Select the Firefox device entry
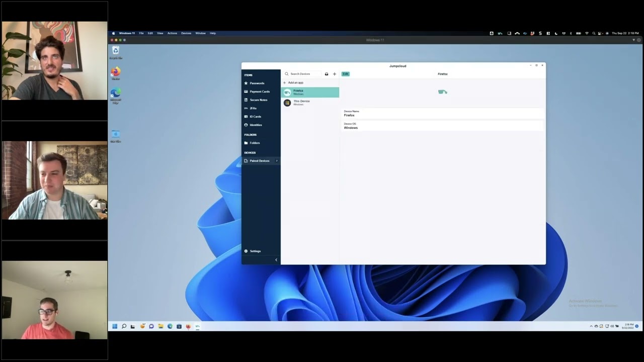Image resolution: width=644 pixels, height=362 pixels. pos(310,92)
